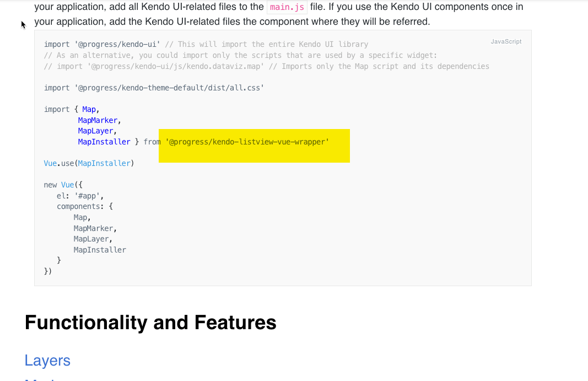Screen dimensions: 588x381
Task: Click the main.js inline code label
Action: pyautogui.click(x=287, y=7)
